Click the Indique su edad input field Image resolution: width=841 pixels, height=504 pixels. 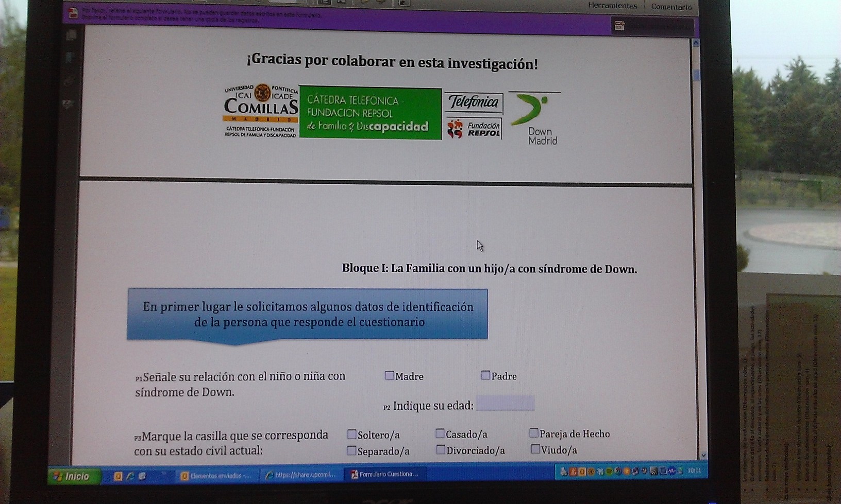505,404
